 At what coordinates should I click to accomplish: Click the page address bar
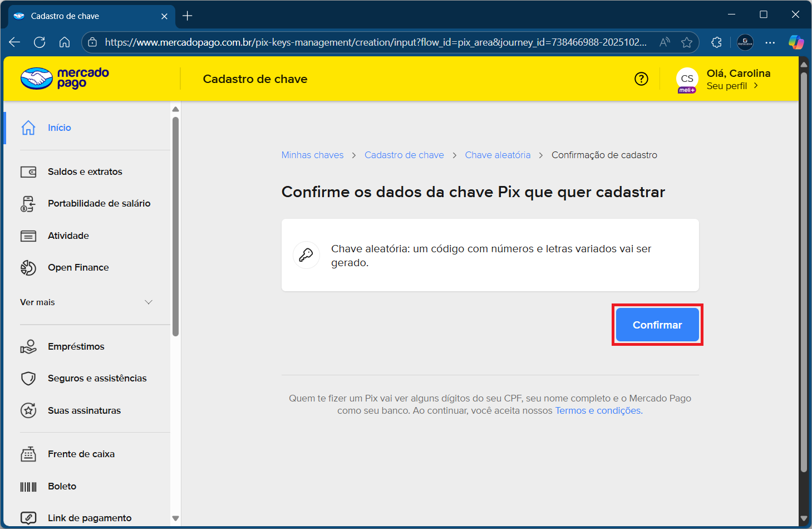coord(367,42)
